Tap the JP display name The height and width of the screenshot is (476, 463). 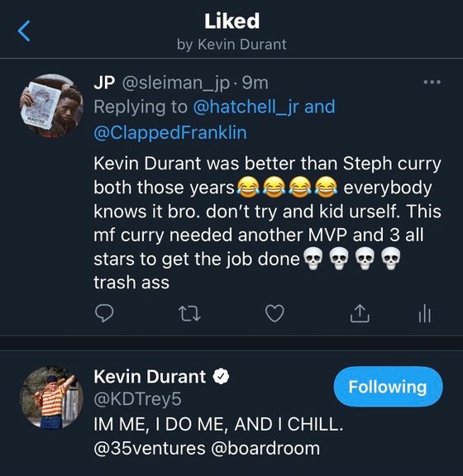pyautogui.click(x=104, y=83)
